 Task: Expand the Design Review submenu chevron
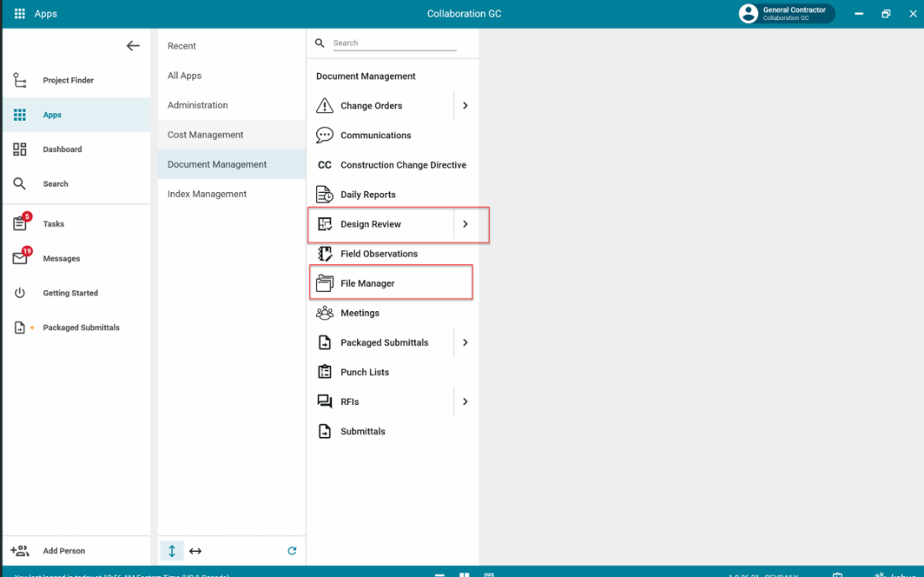[465, 224]
